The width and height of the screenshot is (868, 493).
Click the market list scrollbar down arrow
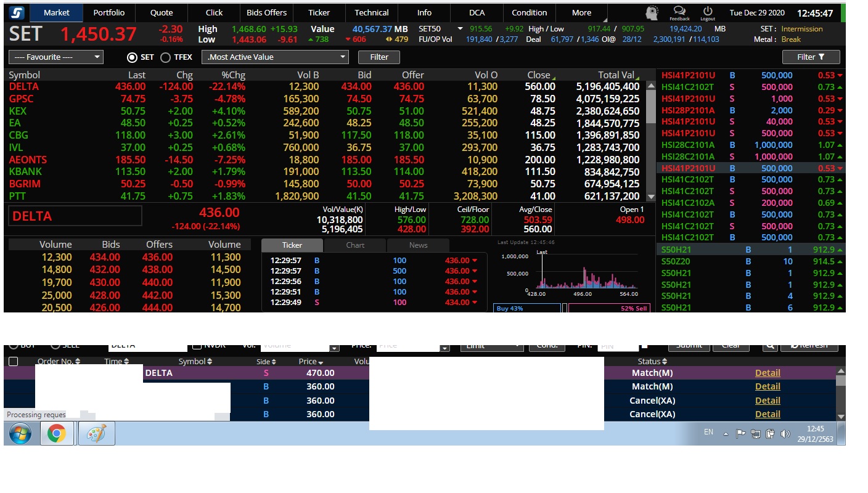[x=651, y=197]
